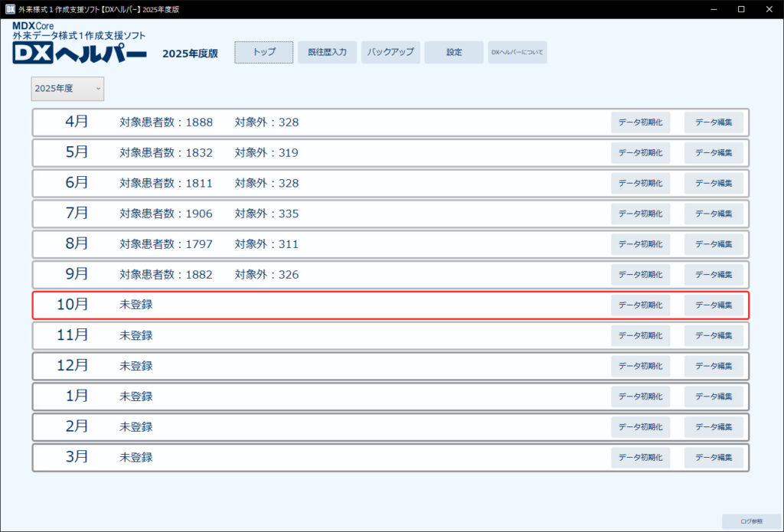Initialize data for 10月 row
Screen dimensions: 784x532
[640, 305]
